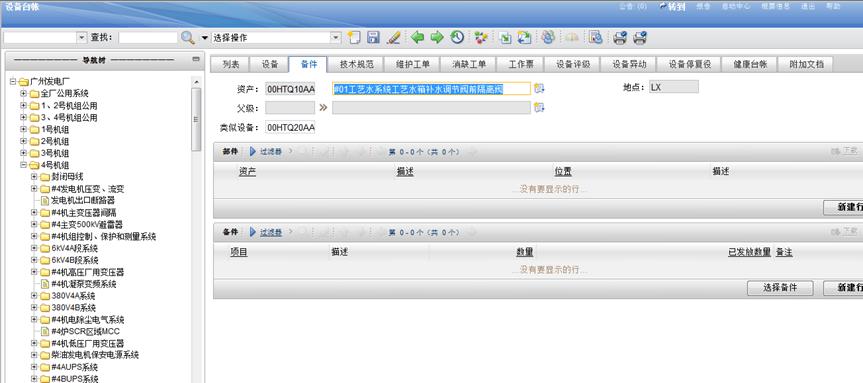This screenshot has height=383, width=863.
Task: Open the 工作票 tab
Action: pos(520,64)
